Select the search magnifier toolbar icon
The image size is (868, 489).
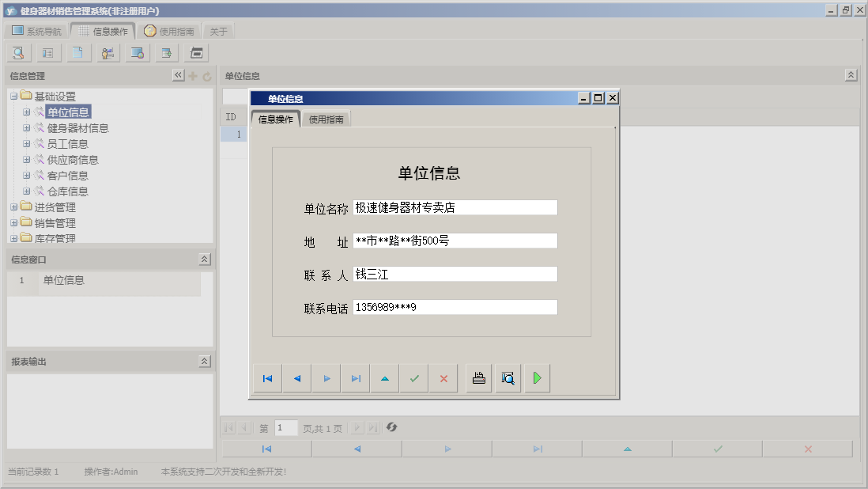click(x=17, y=52)
